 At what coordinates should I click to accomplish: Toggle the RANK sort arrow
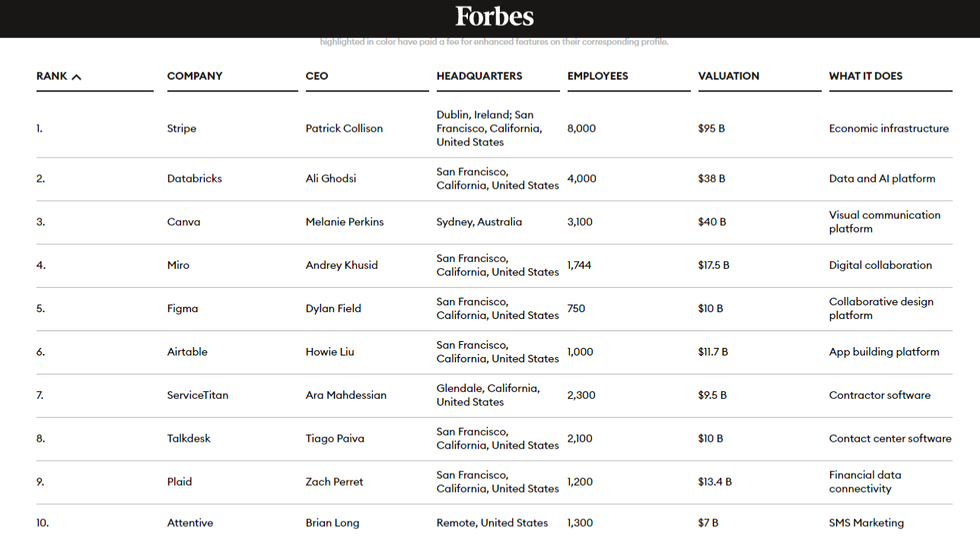click(76, 76)
